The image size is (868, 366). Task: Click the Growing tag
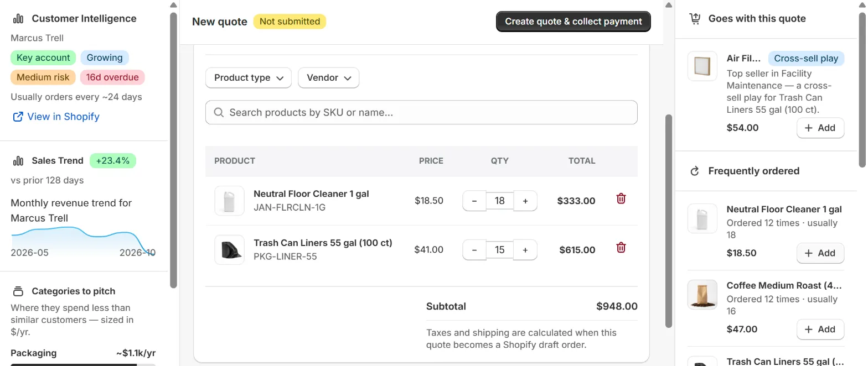pos(105,57)
